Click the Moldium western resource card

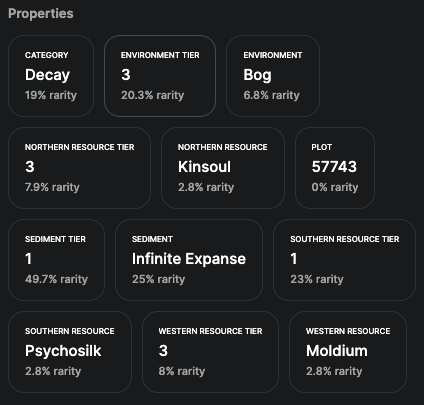348,352
